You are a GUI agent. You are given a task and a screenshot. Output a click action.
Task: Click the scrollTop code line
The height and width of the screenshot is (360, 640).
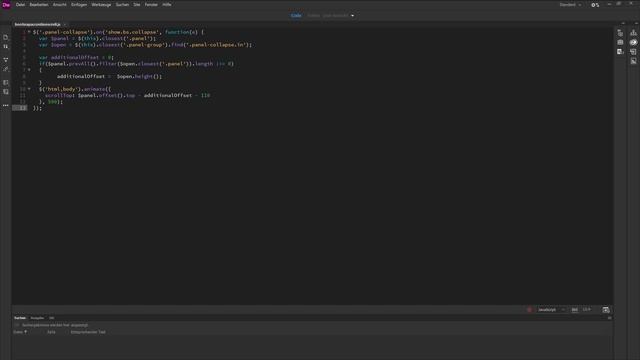[127, 95]
